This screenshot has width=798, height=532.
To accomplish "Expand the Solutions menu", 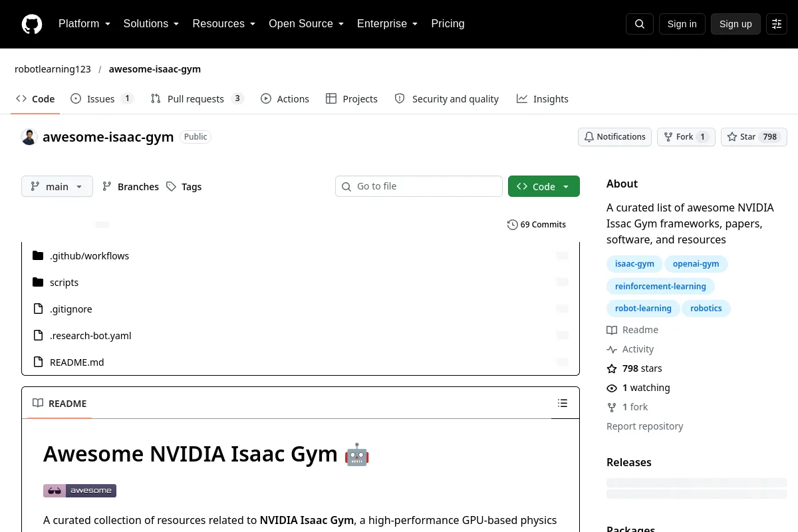I will 151,24.
